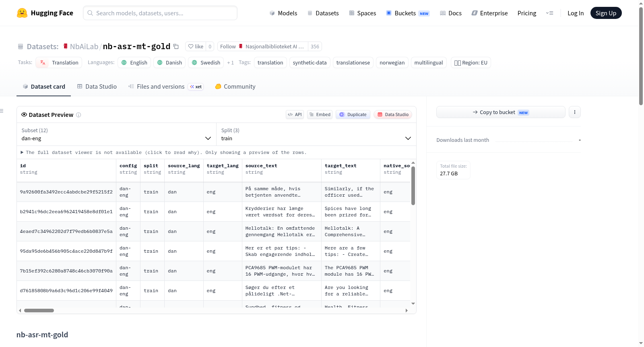Click the Region: EU tag
The height and width of the screenshot is (347, 644).
(x=471, y=62)
